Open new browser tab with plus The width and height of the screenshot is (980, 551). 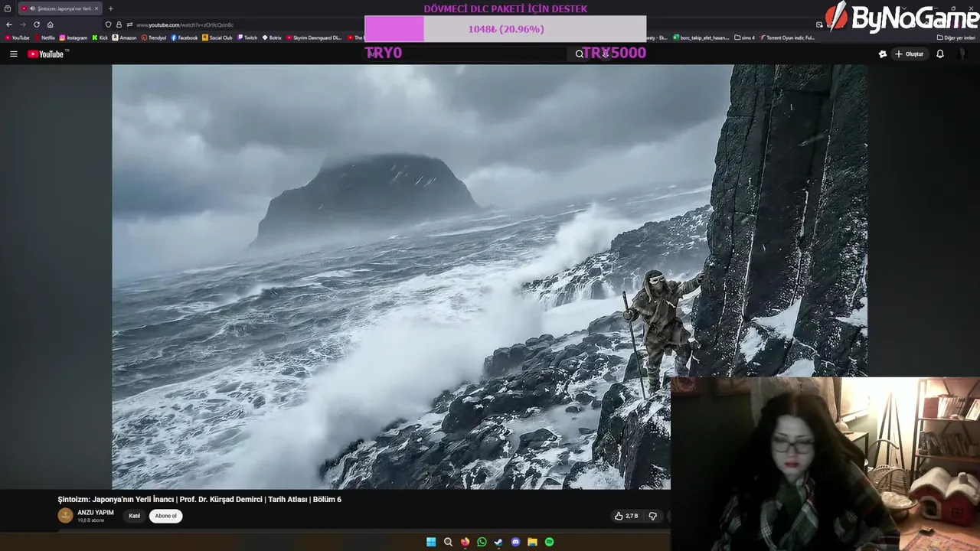click(x=110, y=8)
